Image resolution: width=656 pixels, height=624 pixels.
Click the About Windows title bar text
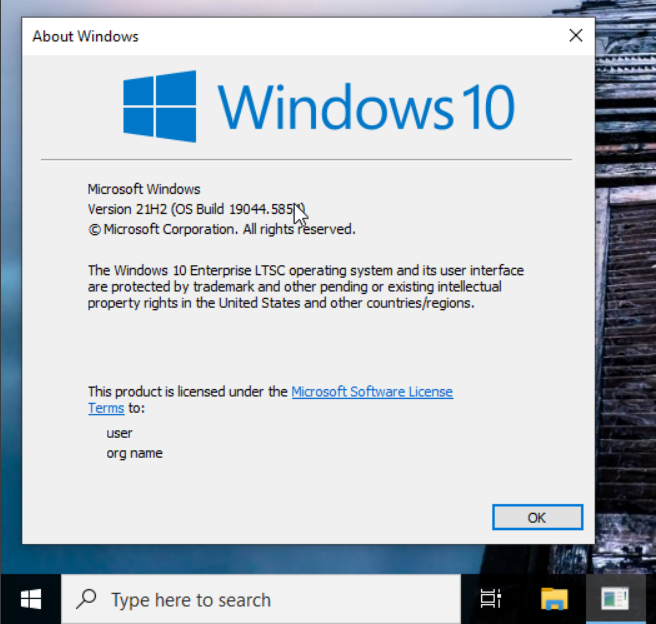pos(85,36)
